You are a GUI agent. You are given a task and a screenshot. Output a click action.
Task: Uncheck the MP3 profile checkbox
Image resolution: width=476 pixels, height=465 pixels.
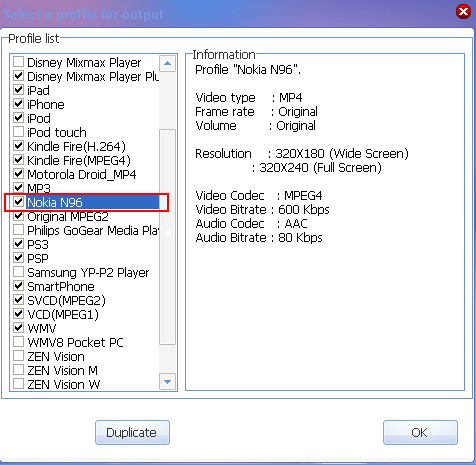click(18, 188)
